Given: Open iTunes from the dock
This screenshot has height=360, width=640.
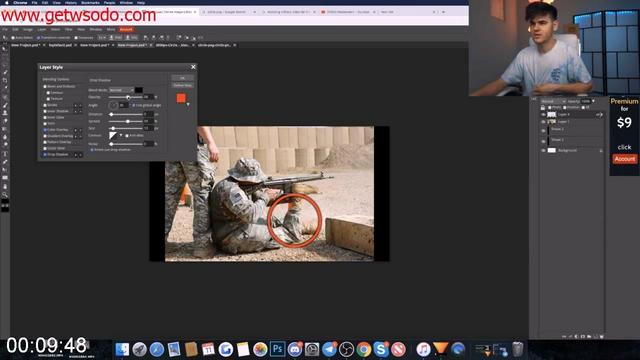Looking at the screenshot, I should click(423, 349).
